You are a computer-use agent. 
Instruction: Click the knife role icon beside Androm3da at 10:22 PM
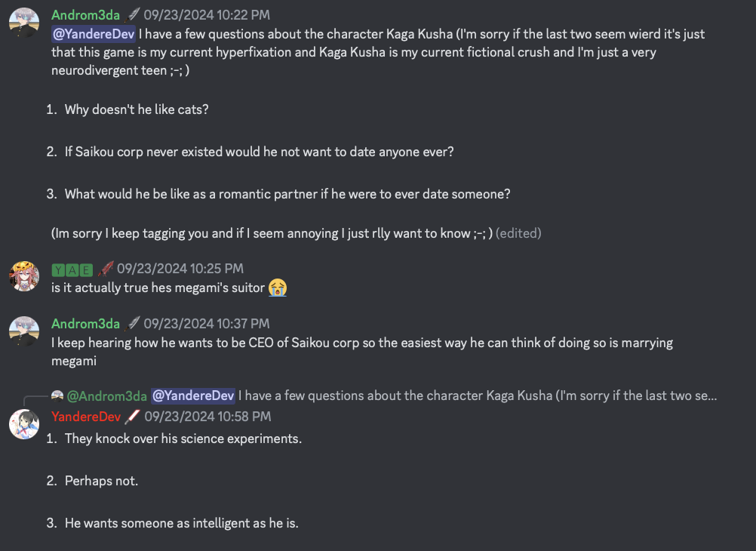pyautogui.click(x=133, y=14)
